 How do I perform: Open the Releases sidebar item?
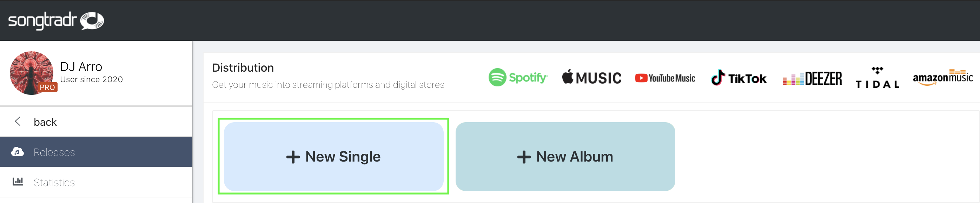click(96, 152)
